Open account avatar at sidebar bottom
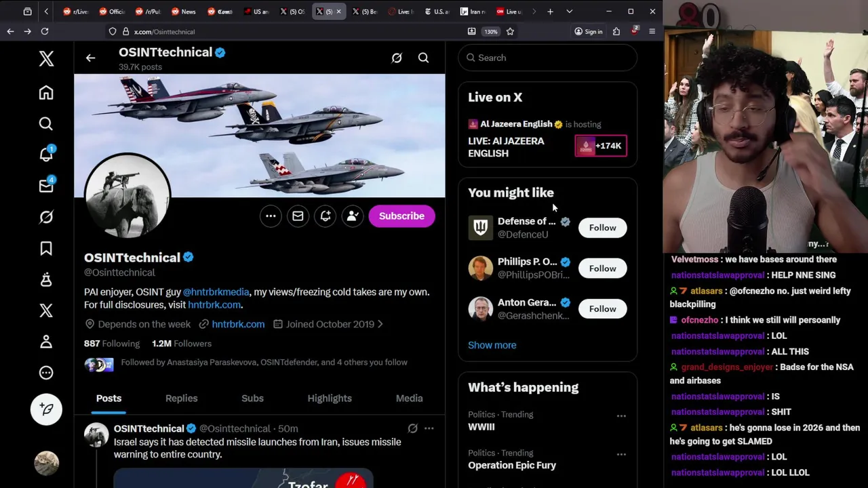 46,463
